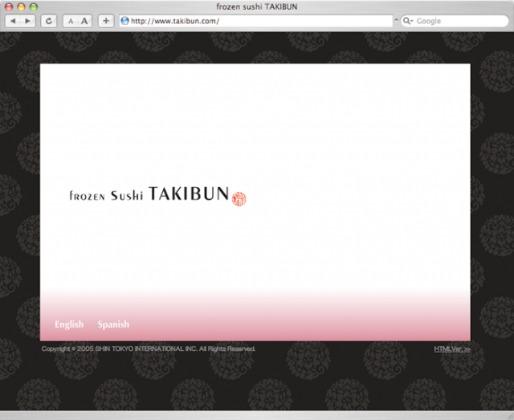Choose the English language link
The image size is (514, 420).
tap(69, 324)
